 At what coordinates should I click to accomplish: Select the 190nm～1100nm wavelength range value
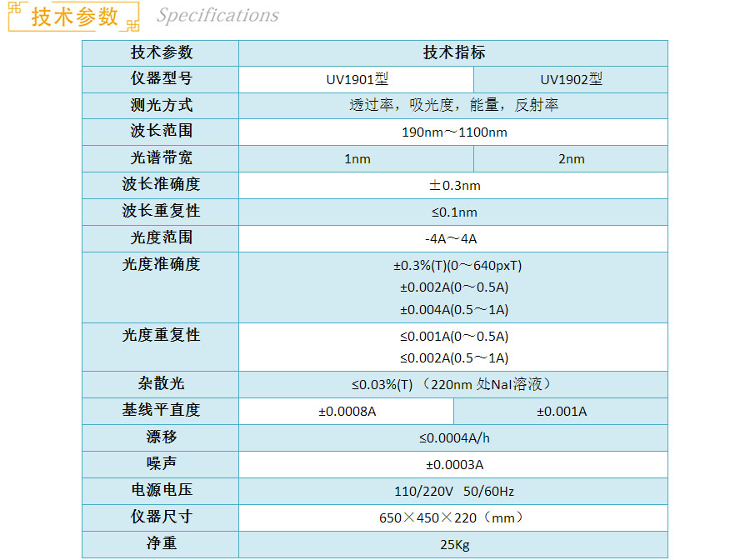click(453, 132)
